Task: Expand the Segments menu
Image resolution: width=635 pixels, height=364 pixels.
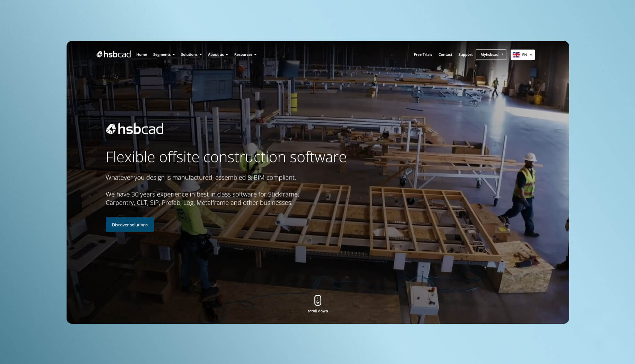Action: pyautogui.click(x=164, y=54)
